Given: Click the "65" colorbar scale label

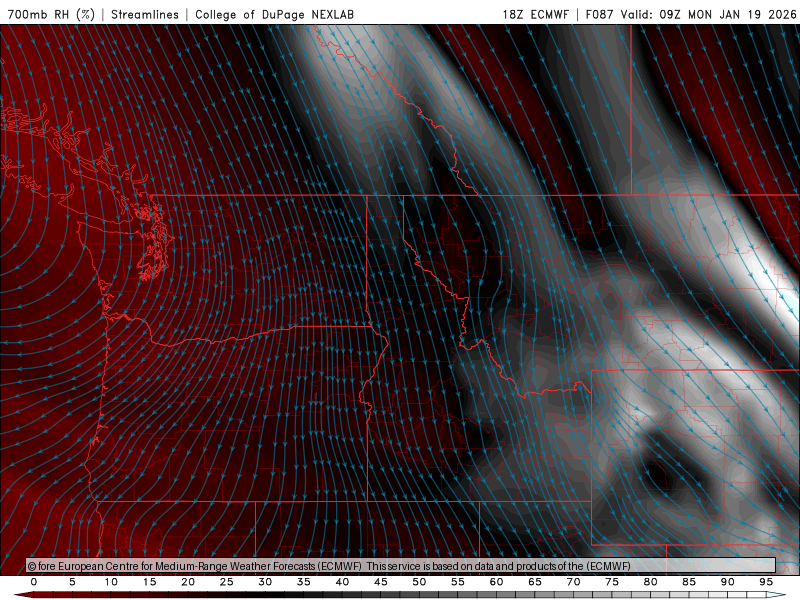Looking at the screenshot, I should click(x=535, y=582).
